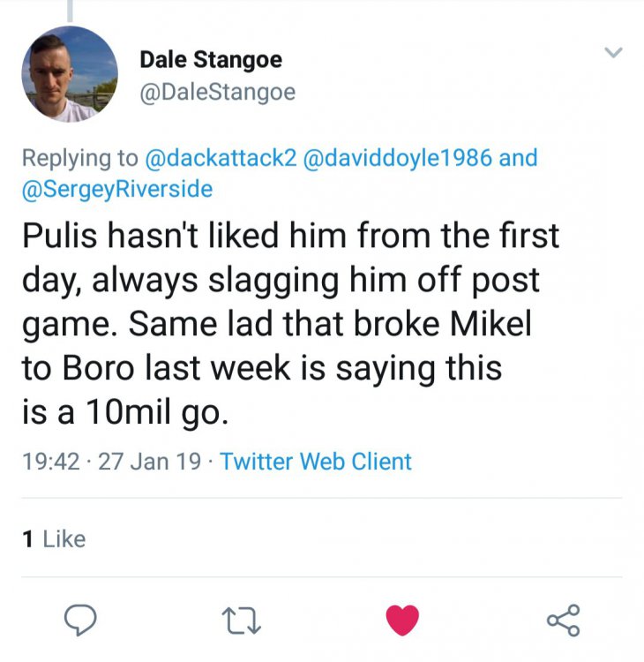Click the 19:42 time in the timestamp
Viewport: 644px width, 662px height.
click(51, 461)
